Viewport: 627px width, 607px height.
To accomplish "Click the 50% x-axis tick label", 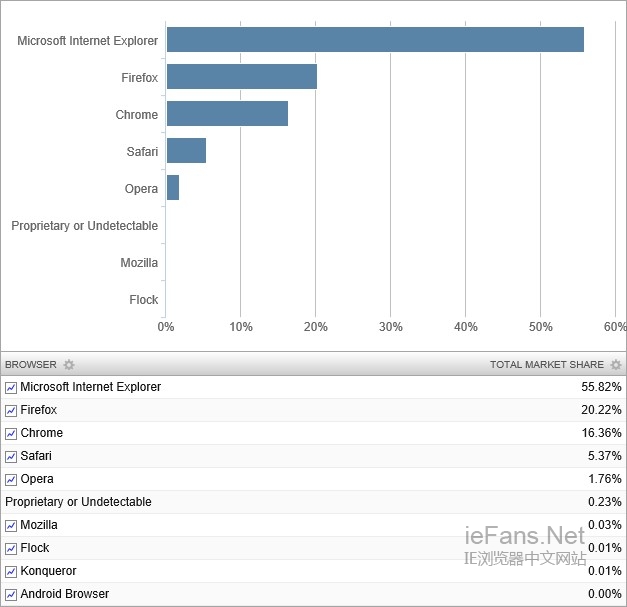I will [541, 327].
